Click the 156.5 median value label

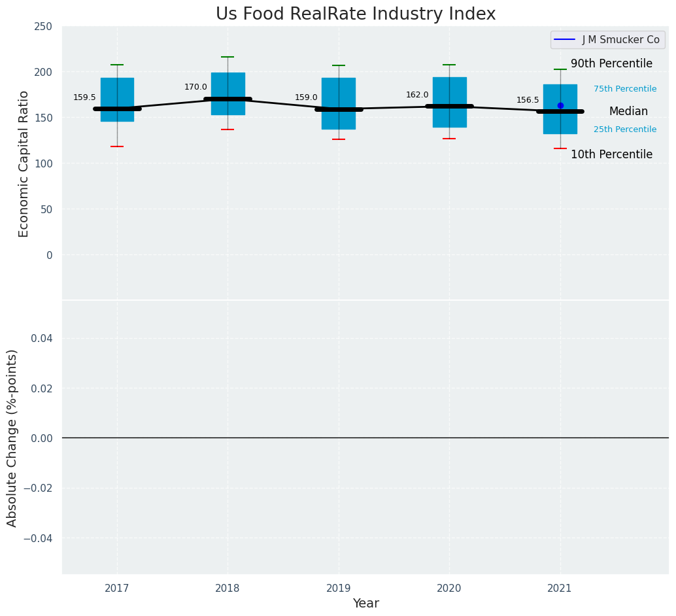point(528,100)
